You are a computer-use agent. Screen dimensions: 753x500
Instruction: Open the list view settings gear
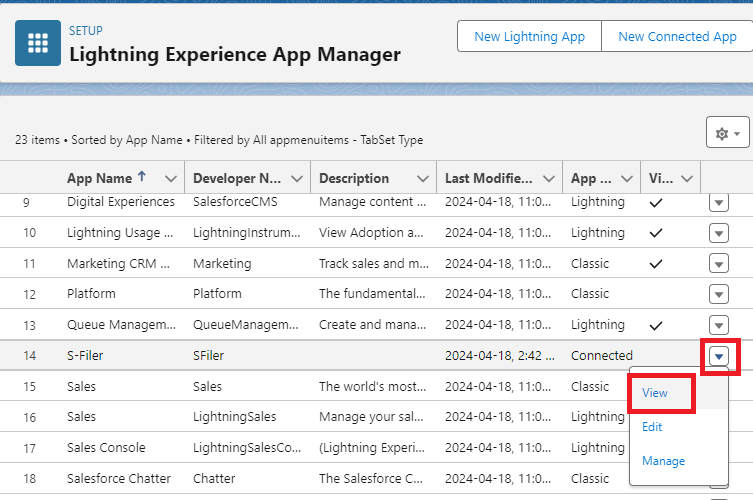[728, 132]
